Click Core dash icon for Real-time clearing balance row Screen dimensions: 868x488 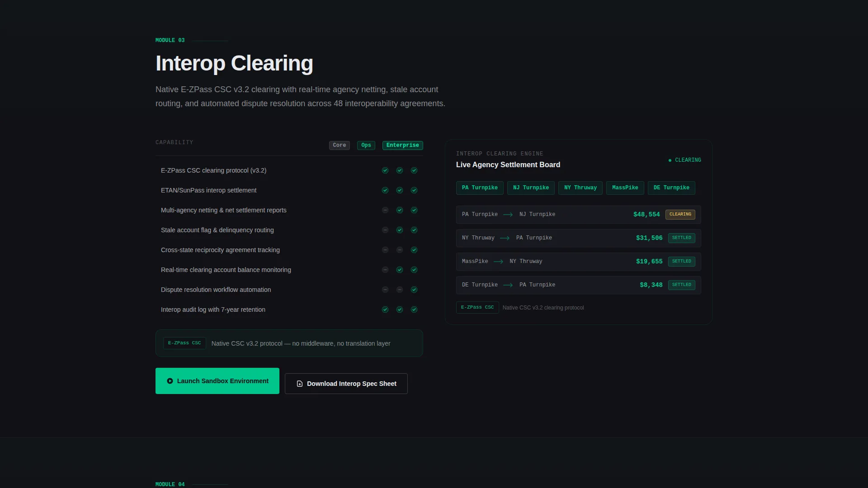tap(385, 270)
